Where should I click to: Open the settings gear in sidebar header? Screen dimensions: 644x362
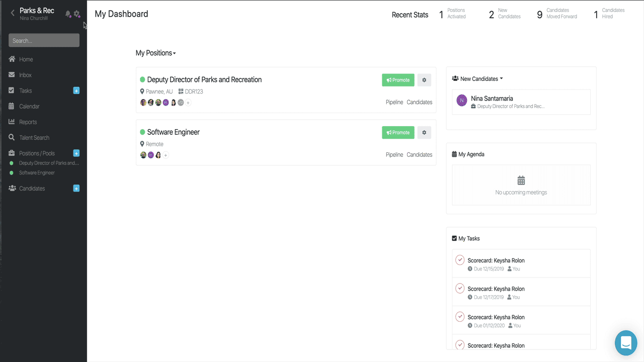(x=76, y=14)
